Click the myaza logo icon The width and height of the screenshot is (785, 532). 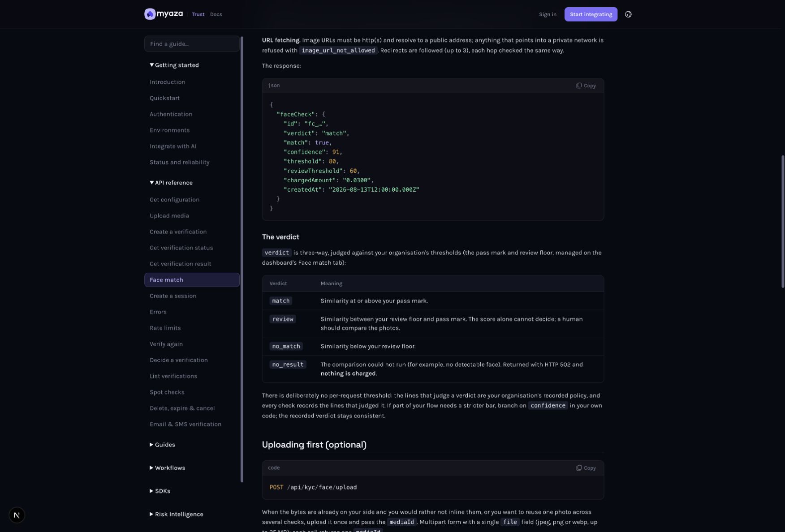coord(150,14)
